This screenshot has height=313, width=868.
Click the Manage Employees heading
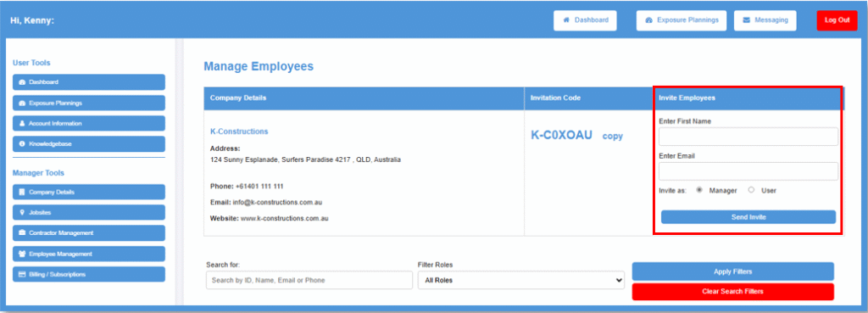click(259, 66)
